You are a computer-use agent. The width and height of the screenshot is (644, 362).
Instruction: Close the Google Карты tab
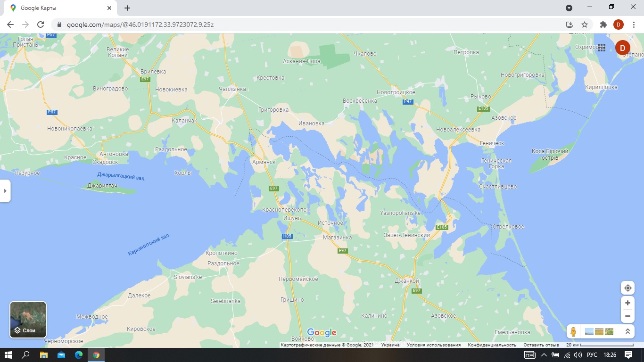coord(109,8)
